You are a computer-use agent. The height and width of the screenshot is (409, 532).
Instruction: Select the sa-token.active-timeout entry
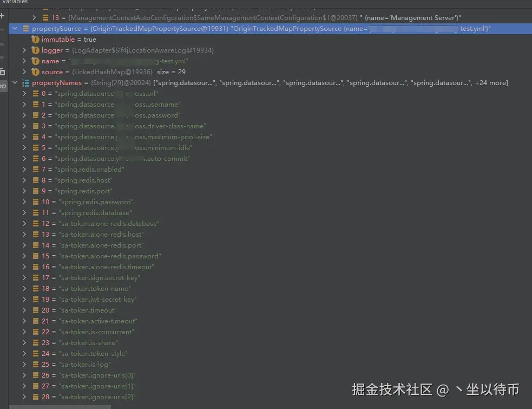coord(90,321)
